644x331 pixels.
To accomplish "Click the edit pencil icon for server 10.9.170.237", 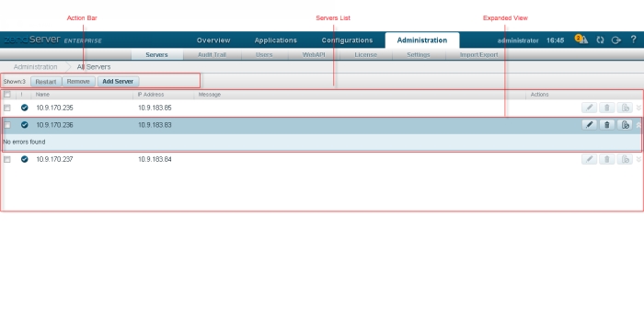I will tap(590, 159).
